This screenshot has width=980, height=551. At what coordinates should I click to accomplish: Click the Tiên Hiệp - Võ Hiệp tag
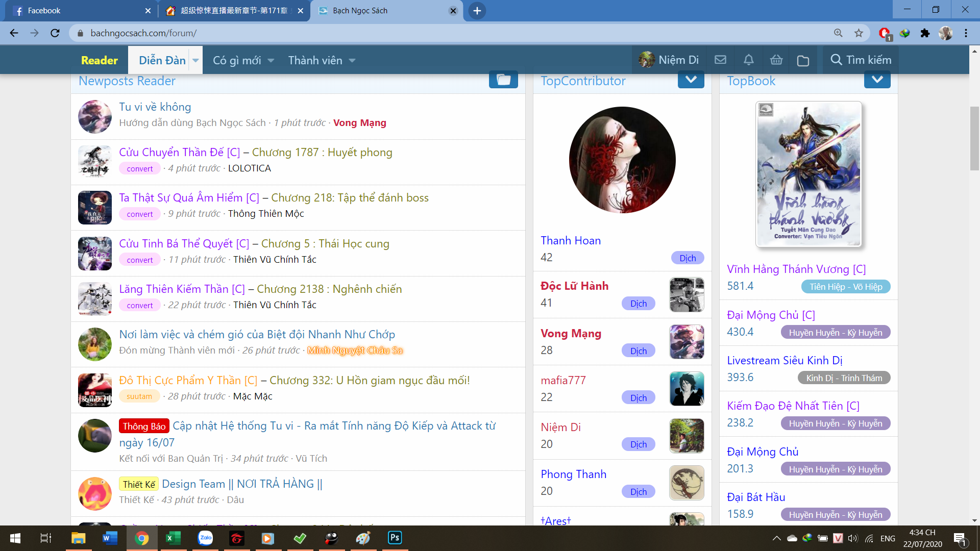[846, 287]
